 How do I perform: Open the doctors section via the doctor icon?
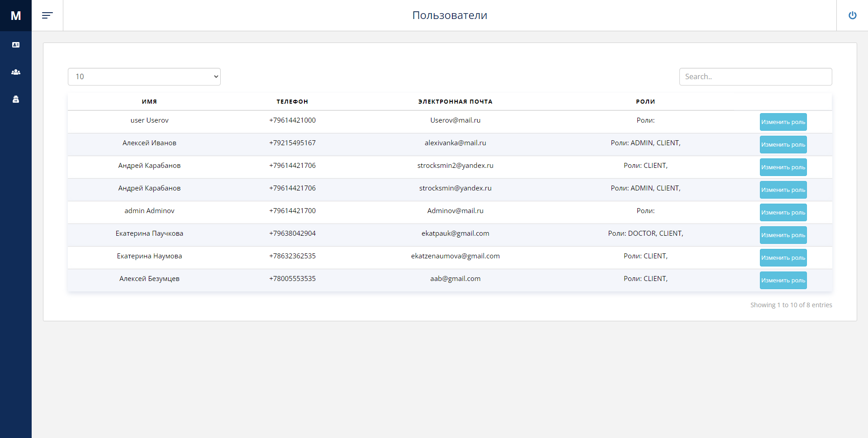point(15,99)
